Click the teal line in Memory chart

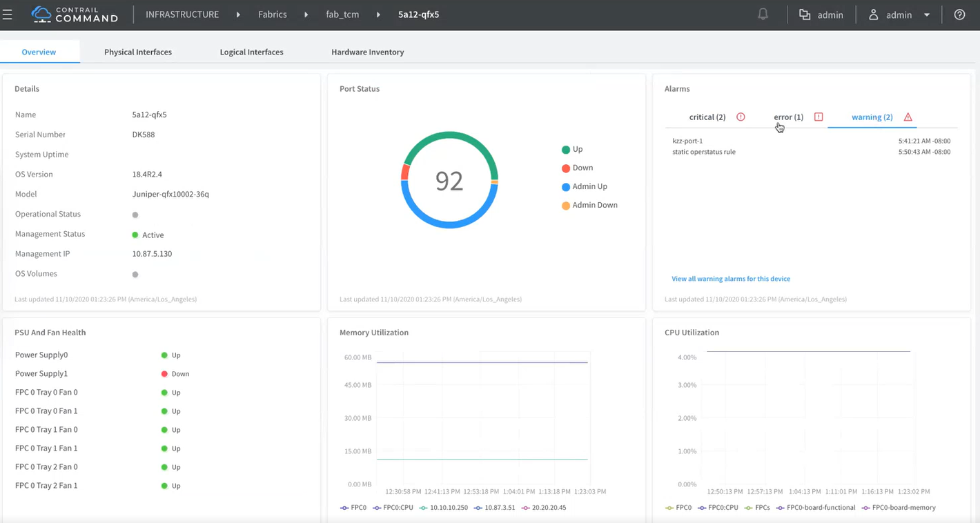coord(482,460)
